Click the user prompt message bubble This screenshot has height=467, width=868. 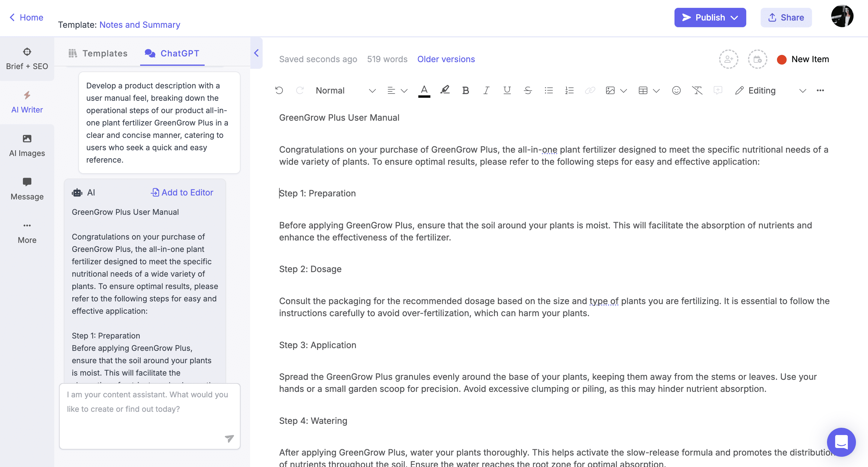click(159, 123)
